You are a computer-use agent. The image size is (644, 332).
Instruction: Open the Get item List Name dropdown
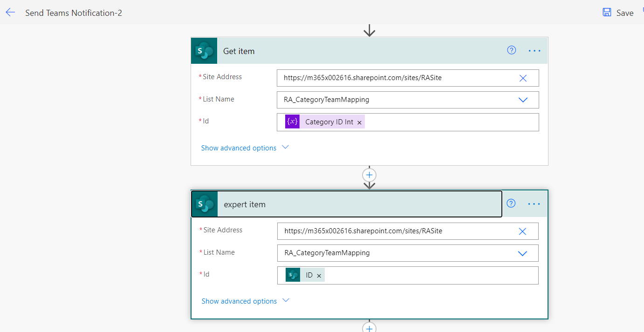523,100
